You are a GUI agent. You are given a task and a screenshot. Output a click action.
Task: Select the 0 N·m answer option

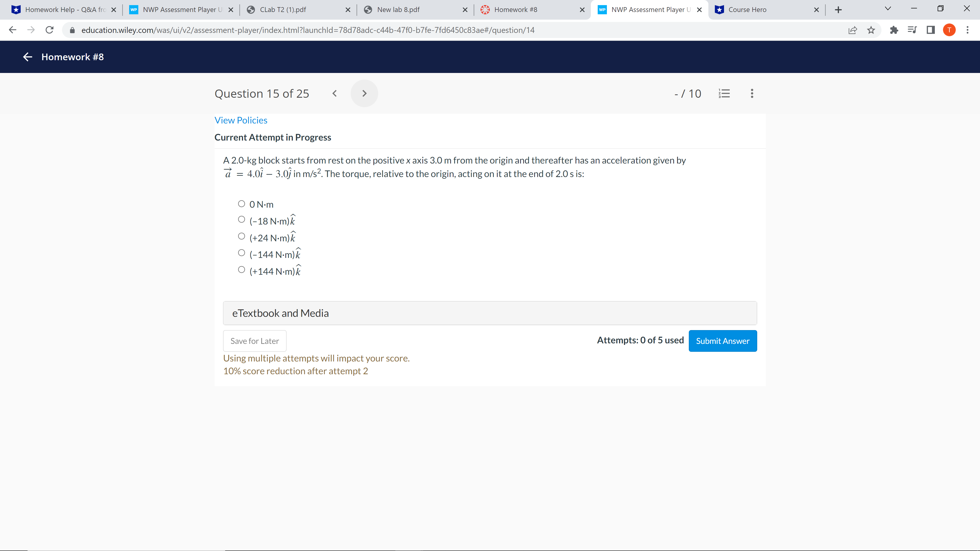click(242, 204)
